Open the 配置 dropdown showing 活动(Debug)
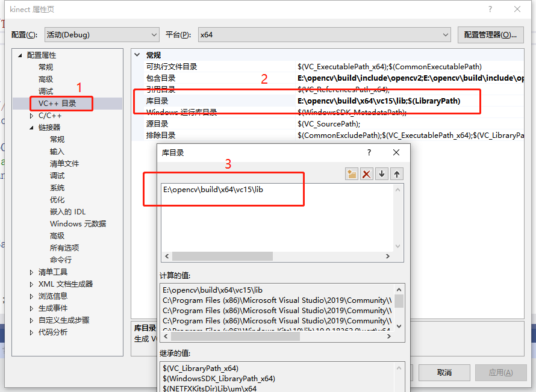This screenshot has height=392, width=536. (102, 35)
